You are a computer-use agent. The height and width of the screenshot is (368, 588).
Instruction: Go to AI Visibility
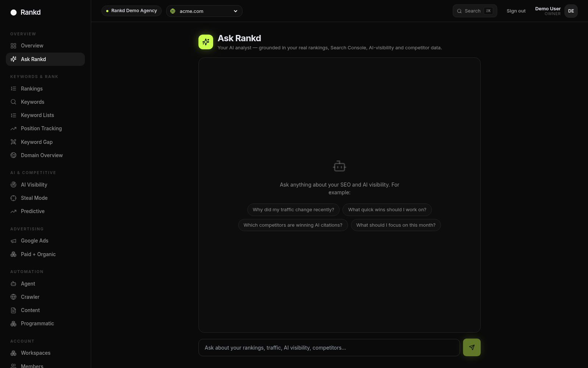click(x=45, y=185)
